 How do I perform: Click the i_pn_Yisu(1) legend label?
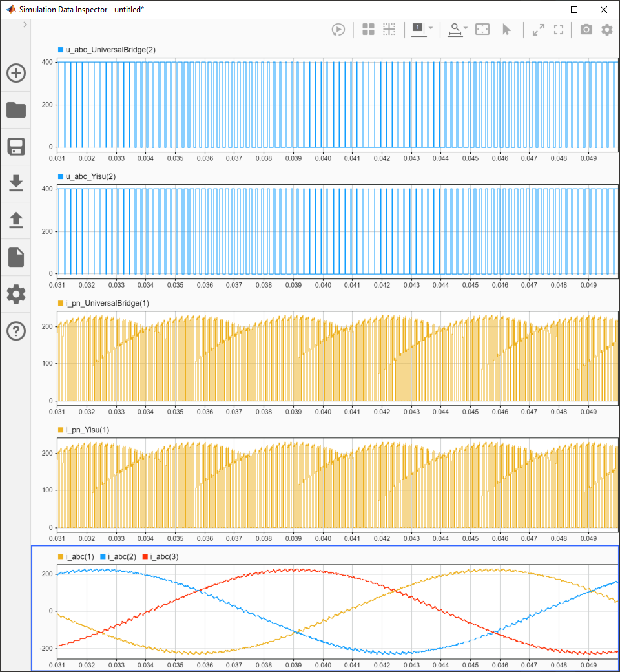[87, 430]
